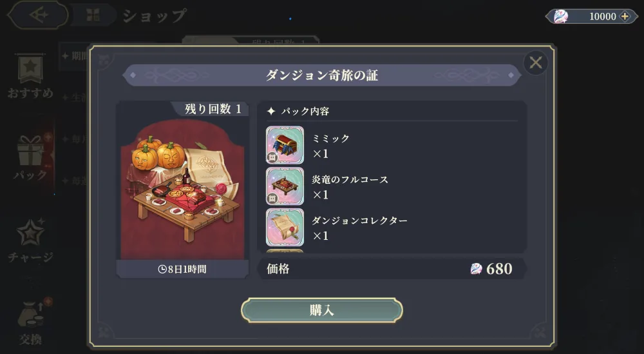Image resolution: width=644 pixels, height=354 pixels.
Task: Click the 残り回数 1 badge
Action: [x=213, y=109]
